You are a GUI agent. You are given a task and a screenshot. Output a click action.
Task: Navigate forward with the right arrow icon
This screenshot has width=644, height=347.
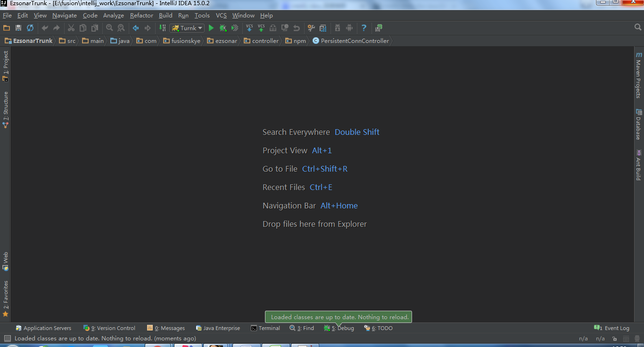click(148, 28)
